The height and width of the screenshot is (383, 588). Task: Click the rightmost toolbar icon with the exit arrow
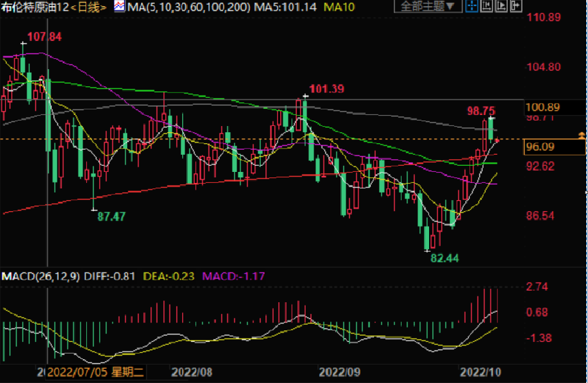point(514,7)
